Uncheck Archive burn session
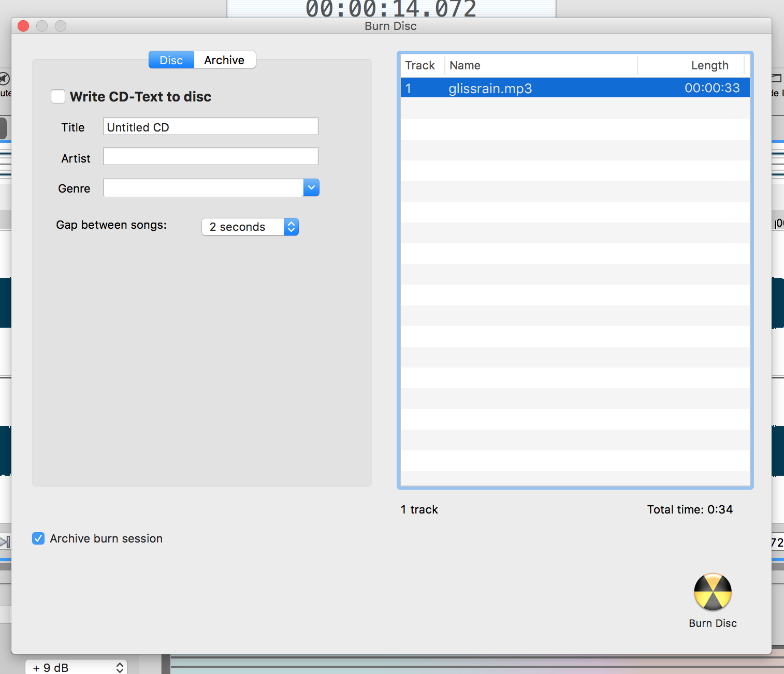This screenshot has width=784, height=674. [38, 538]
